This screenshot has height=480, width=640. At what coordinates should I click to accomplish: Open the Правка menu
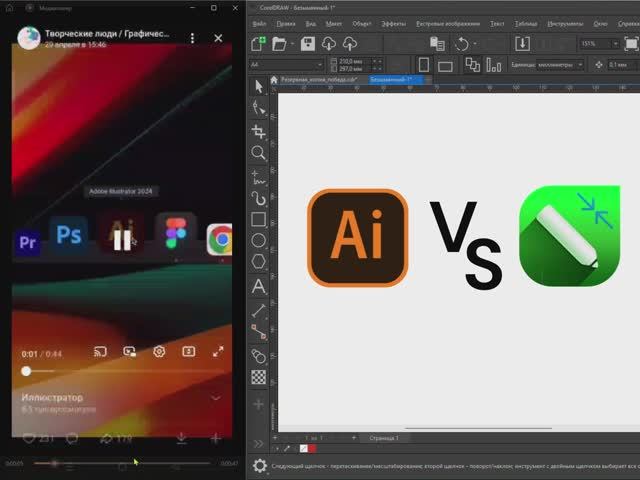pos(286,24)
